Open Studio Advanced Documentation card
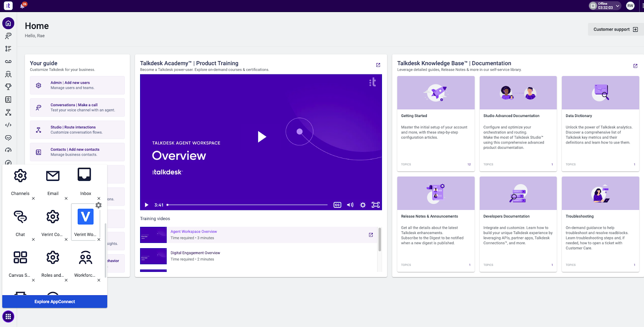The width and height of the screenshot is (644, 327). pyautogui.click(x=518, y=124)
